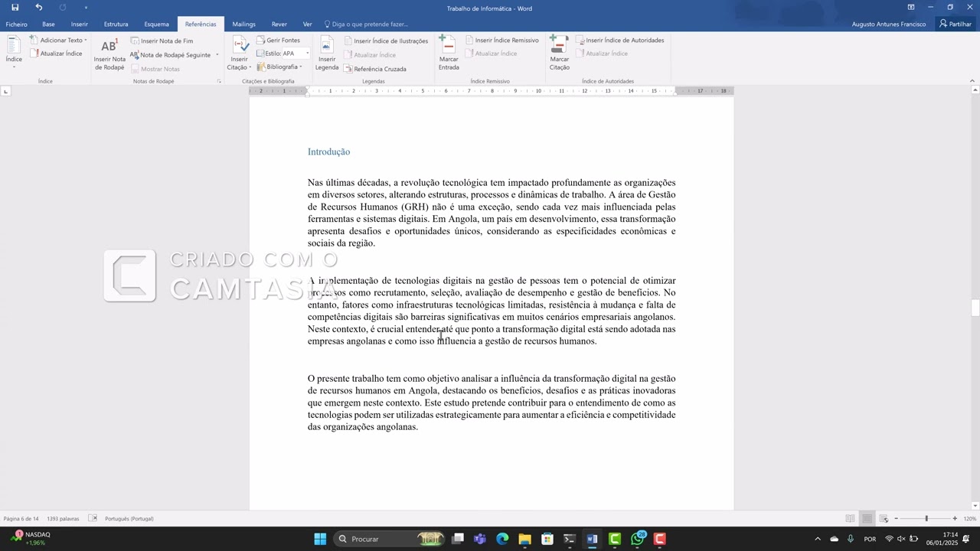Show hidden system tray icons
The image size is (980, 551).
coord(817,539)
